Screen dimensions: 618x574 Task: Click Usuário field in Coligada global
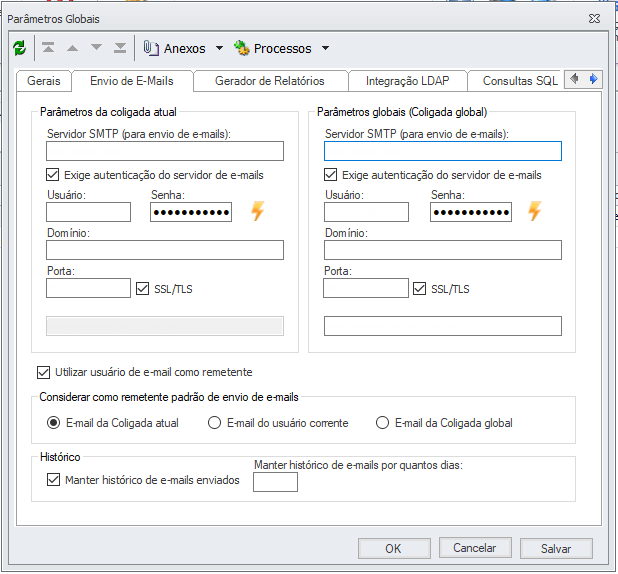point(366,212)
